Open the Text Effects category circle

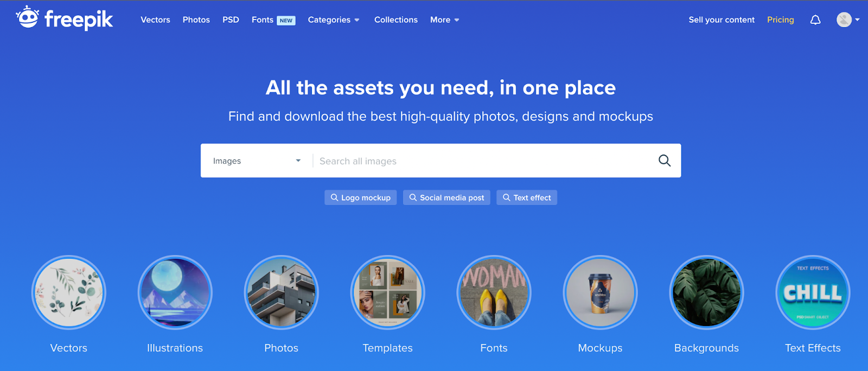813,292
